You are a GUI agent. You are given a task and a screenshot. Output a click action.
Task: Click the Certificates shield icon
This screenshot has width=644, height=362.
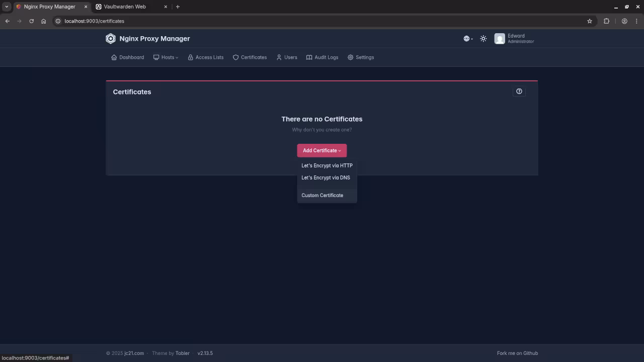pyautogui.click(x=235, y=57)
